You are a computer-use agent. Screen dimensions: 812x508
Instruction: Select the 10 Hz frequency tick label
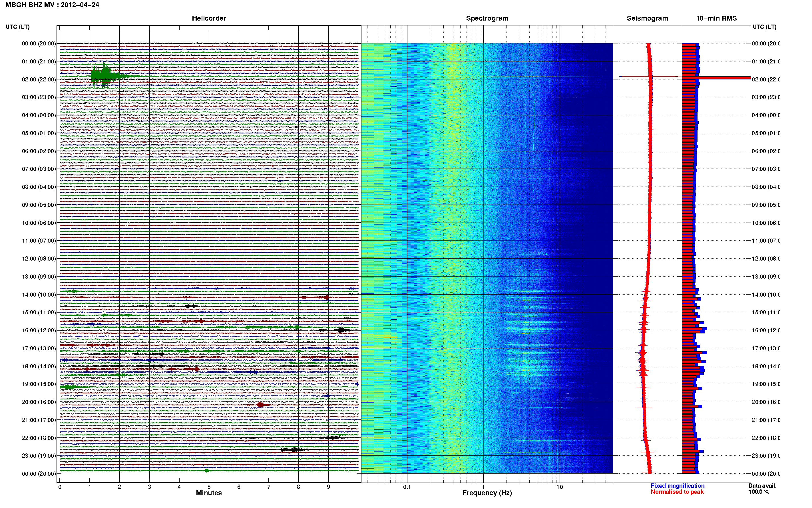tap(560, 487)
